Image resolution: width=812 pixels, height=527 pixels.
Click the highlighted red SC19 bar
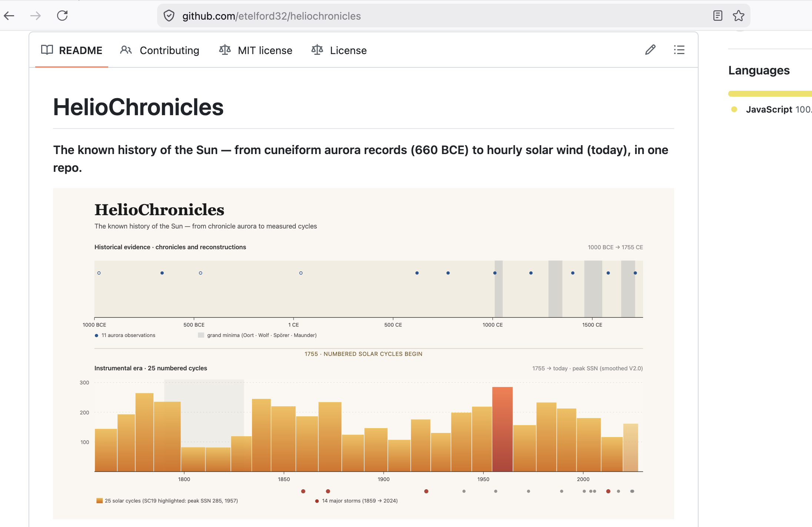(502, 429)
